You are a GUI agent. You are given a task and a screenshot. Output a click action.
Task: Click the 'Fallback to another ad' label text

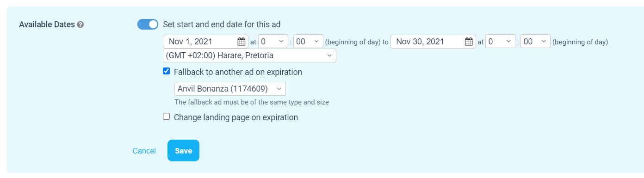pos(238,72)
